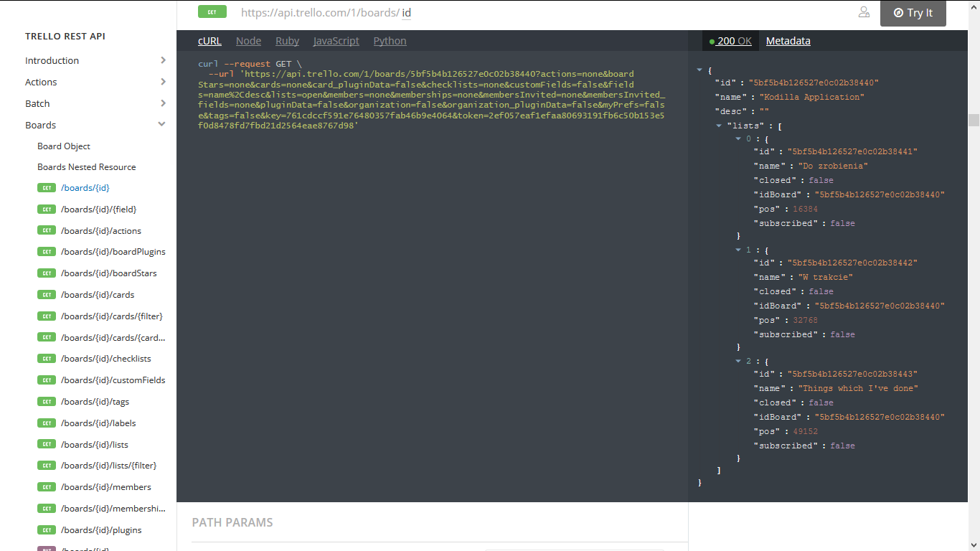The width and height of the screenshot is (980, 551).
Task: Open the /boards/{id}/membershi… endpoint
Action: (113, 509)
